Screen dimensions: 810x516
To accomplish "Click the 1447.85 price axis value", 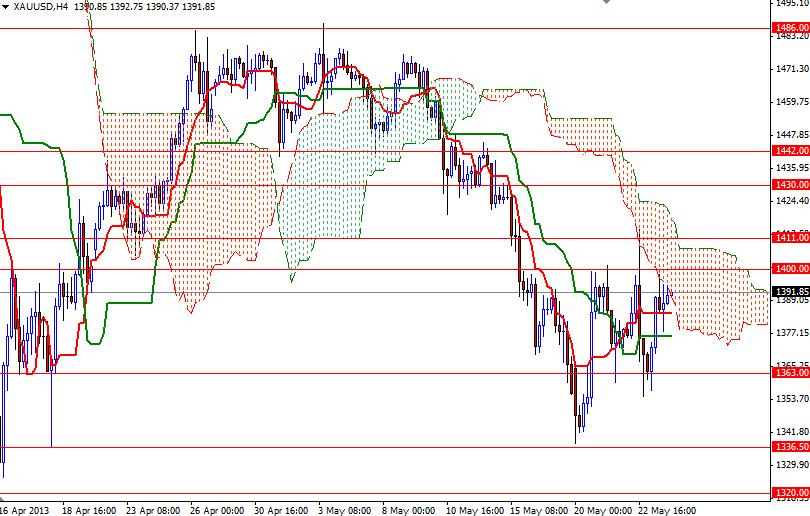I will coord(792,135).
